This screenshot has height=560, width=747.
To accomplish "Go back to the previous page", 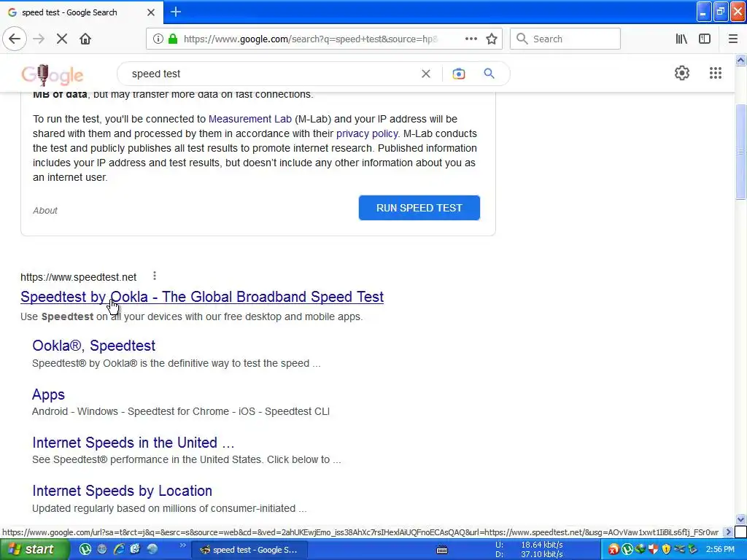I will [15, 39].
